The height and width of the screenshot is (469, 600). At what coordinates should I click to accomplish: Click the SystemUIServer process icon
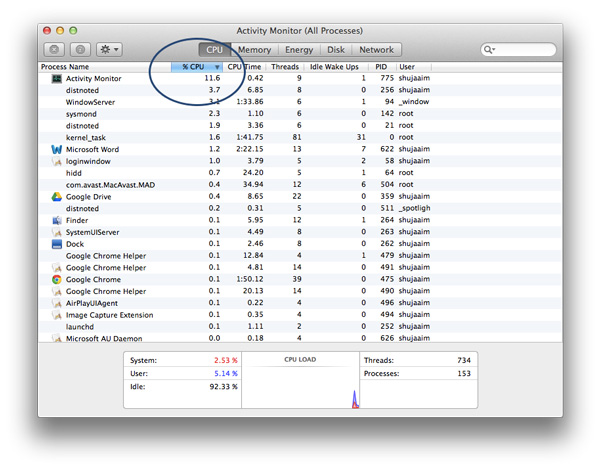click(x=57, y=232)
